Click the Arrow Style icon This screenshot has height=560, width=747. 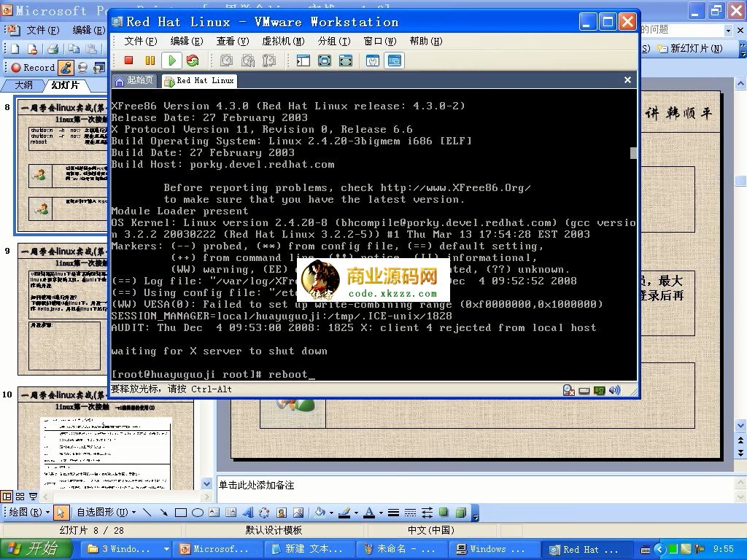(427, 513)
